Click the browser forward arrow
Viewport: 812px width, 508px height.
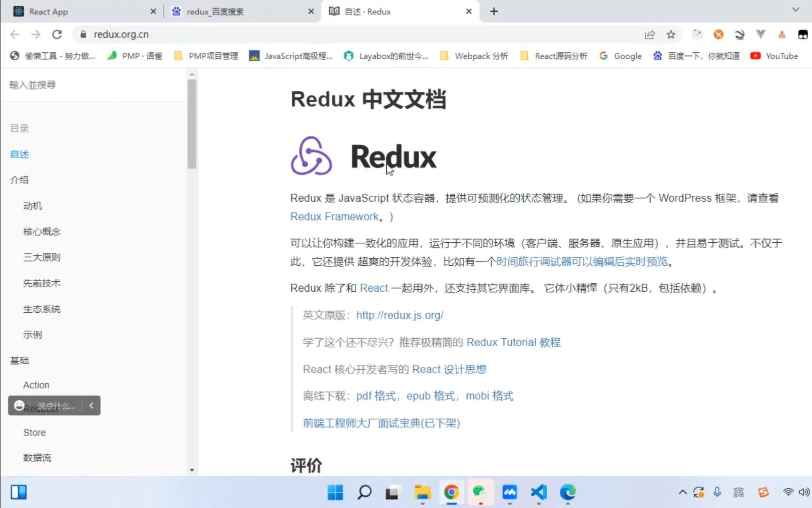tap(36, 34)
